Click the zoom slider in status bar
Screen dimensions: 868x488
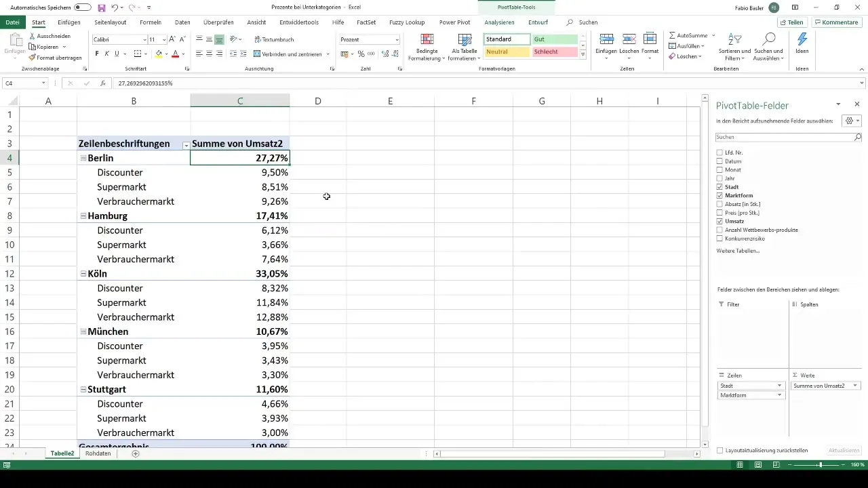[821, 465]
